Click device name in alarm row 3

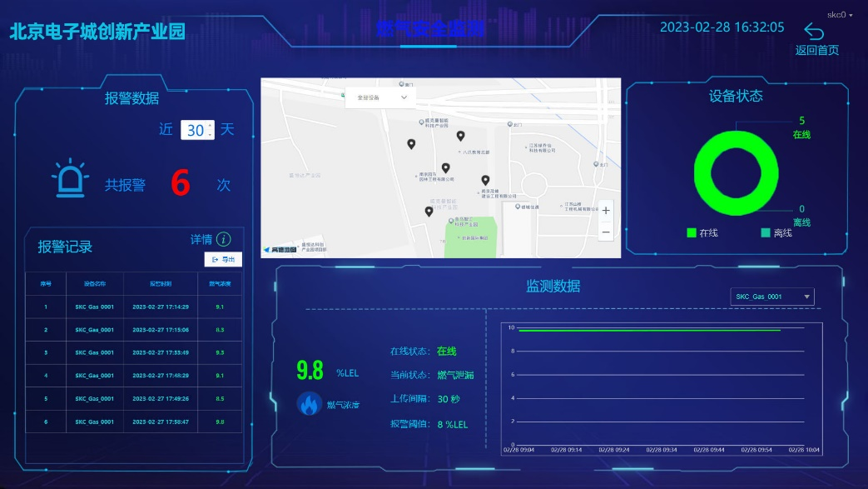tap(95, 352)
